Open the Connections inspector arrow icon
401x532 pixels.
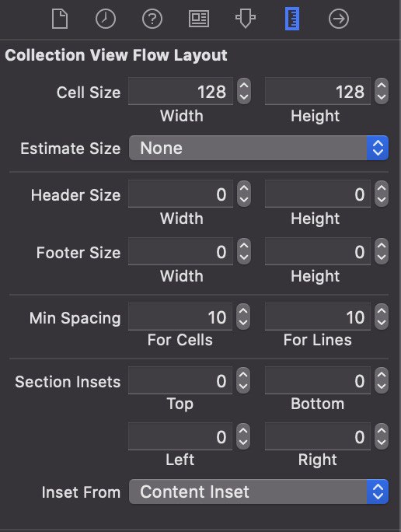pyautogui.click(x=338, y=19)
